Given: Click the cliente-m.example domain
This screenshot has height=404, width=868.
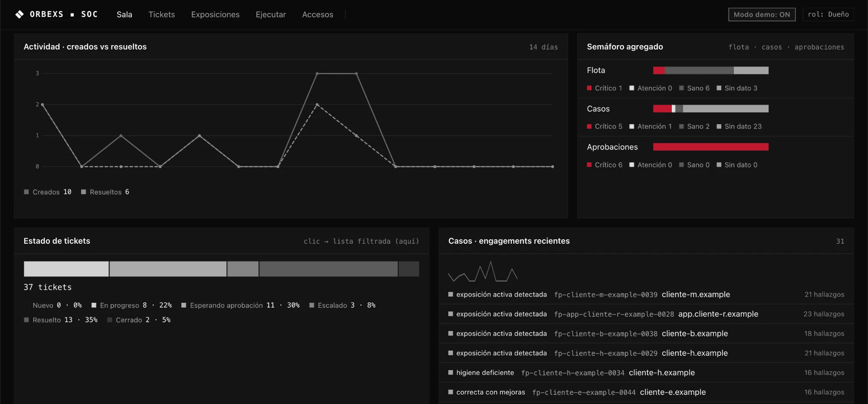Looking at the screenshot, I should 696,295.
